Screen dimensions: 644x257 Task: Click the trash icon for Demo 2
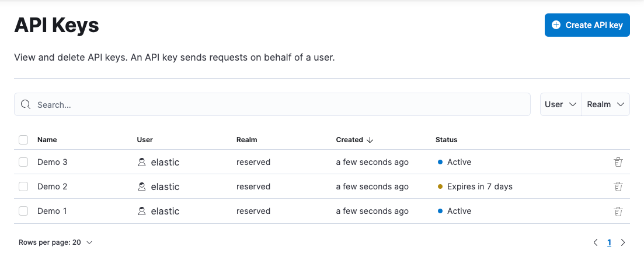coord(618,186)
